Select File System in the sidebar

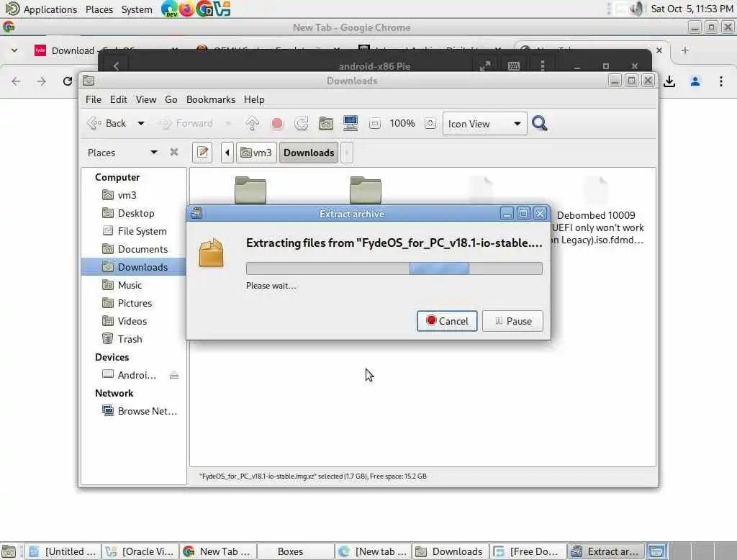(134, 231)
